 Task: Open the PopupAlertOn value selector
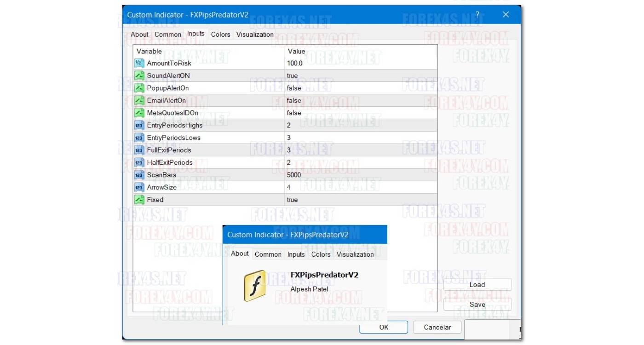[322, 87]
